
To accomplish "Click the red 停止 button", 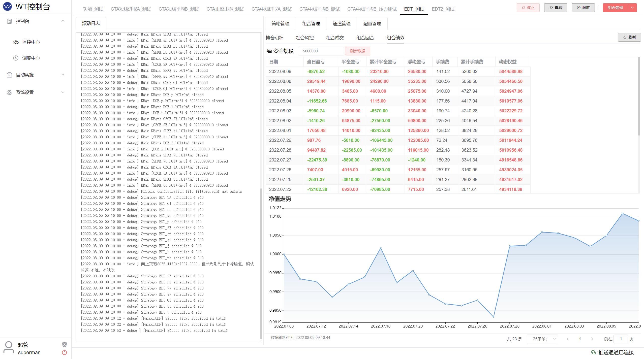I will point(528,8).
